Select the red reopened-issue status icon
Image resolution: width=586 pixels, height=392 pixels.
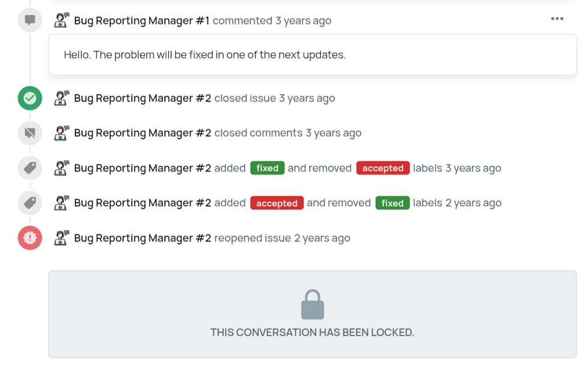click(29, 238)
